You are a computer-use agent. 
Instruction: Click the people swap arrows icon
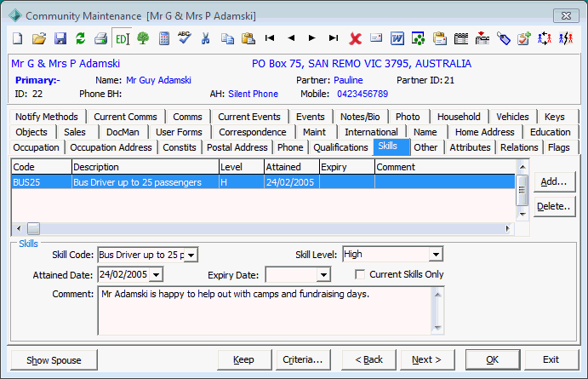(545, 38)
